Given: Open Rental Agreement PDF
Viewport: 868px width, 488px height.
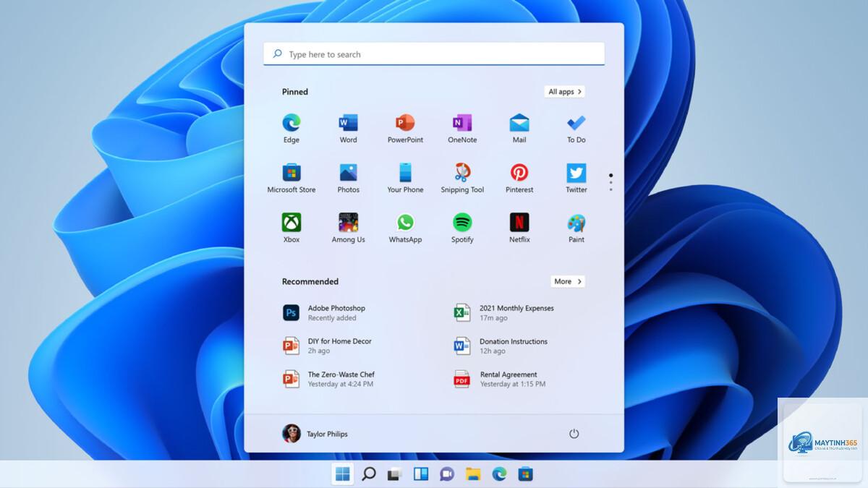Looking at the screenshot, I should click(500, 379).
